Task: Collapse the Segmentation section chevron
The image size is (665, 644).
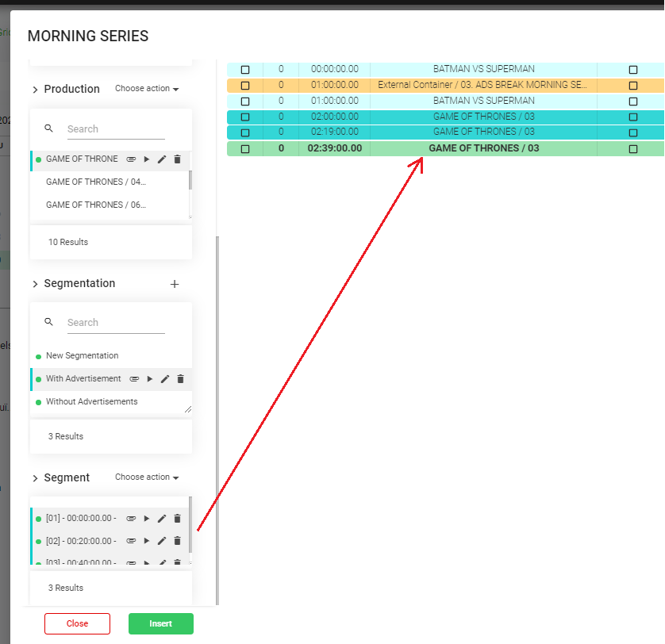Action: [x=35, y=284]
